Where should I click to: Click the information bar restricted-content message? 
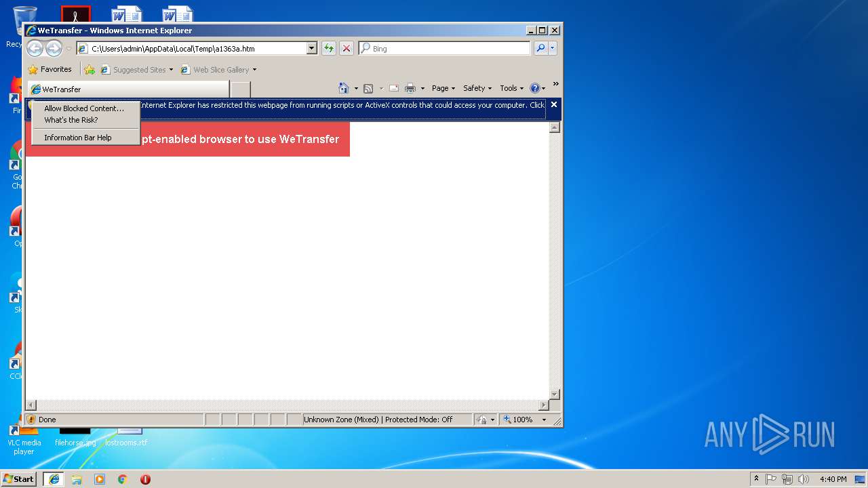pos(341,105)
